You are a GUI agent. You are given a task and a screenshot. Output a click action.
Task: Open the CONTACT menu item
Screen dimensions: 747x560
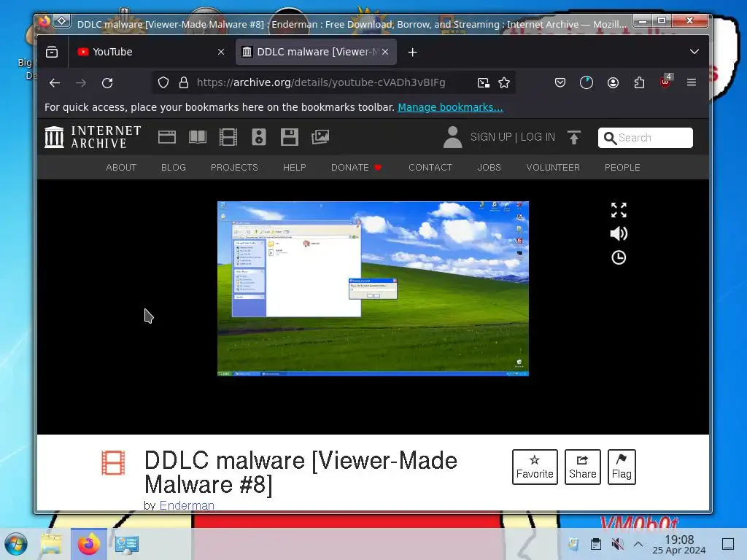point(430,168)
